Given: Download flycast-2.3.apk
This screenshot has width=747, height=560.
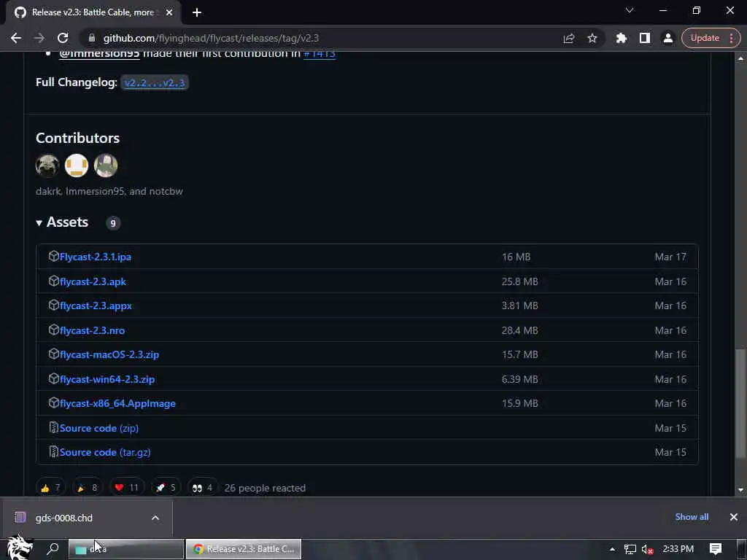Looking at the screenshot, I should (93, 281).
